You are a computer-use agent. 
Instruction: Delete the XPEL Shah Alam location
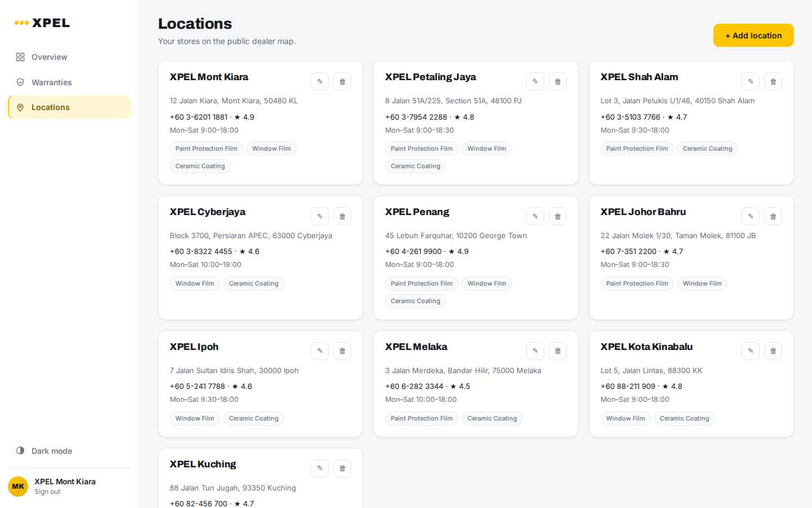pyautogui.click(x=773, y=81)
